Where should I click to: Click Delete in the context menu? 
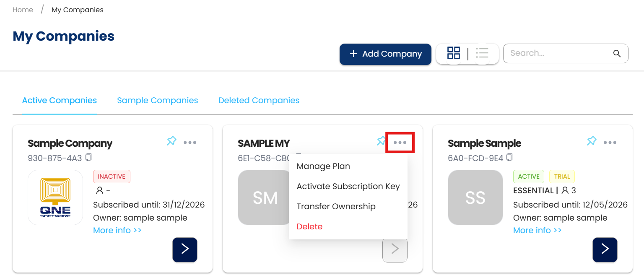coord(309,226)
